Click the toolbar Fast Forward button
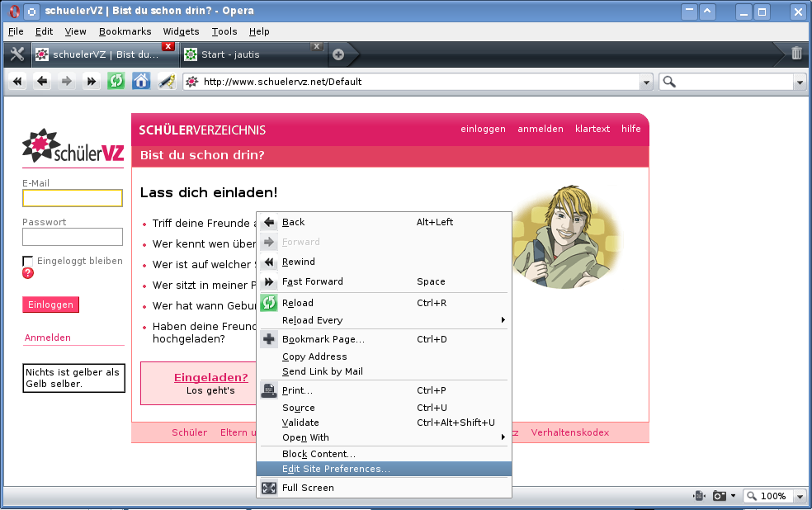 point(91,82)
